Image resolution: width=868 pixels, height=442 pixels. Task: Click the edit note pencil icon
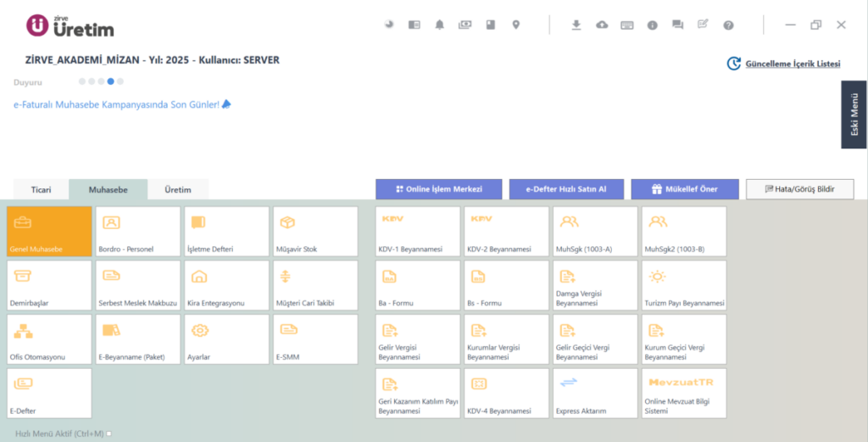coord(703,25)
